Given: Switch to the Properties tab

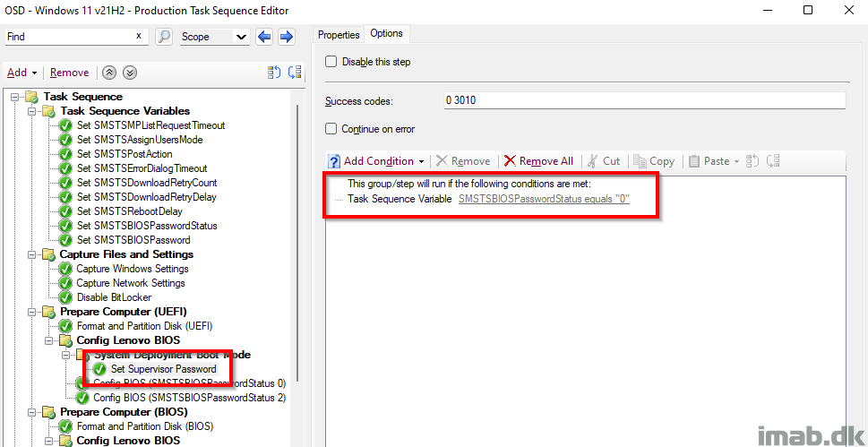Looking at the screenshot, I should click(x=339, y=34).
